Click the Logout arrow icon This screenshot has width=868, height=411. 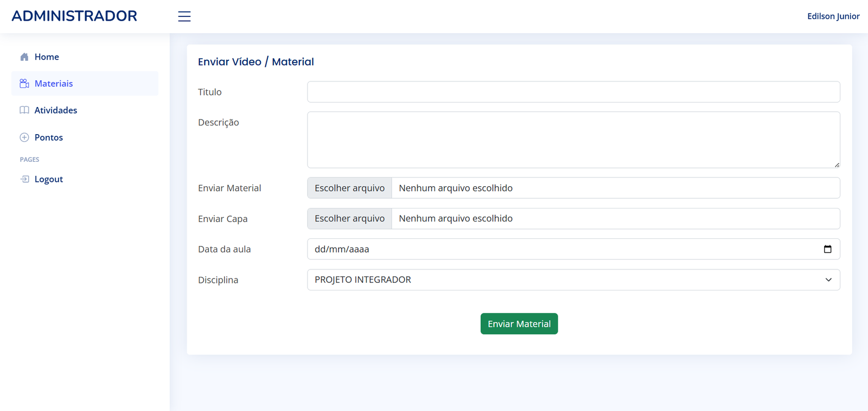(24, 179)
